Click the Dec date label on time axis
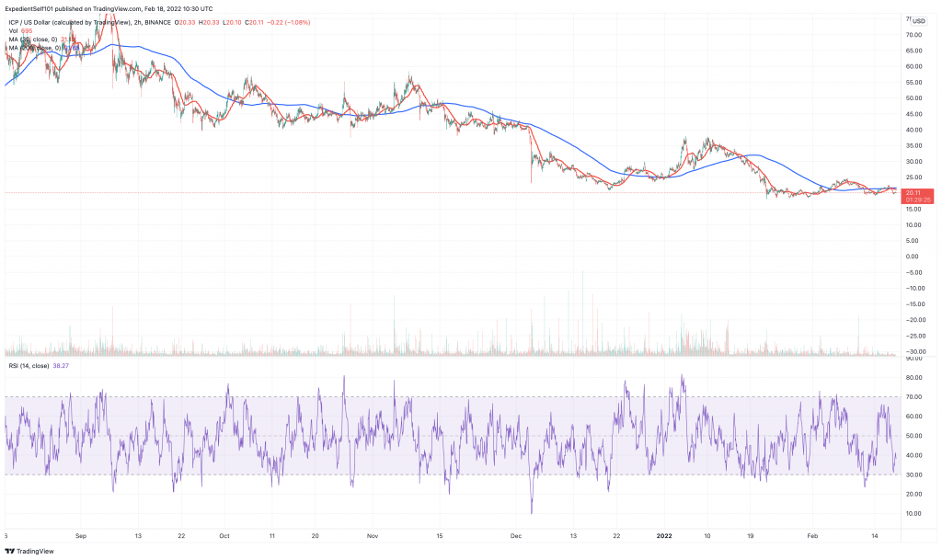 click(516, 535)
